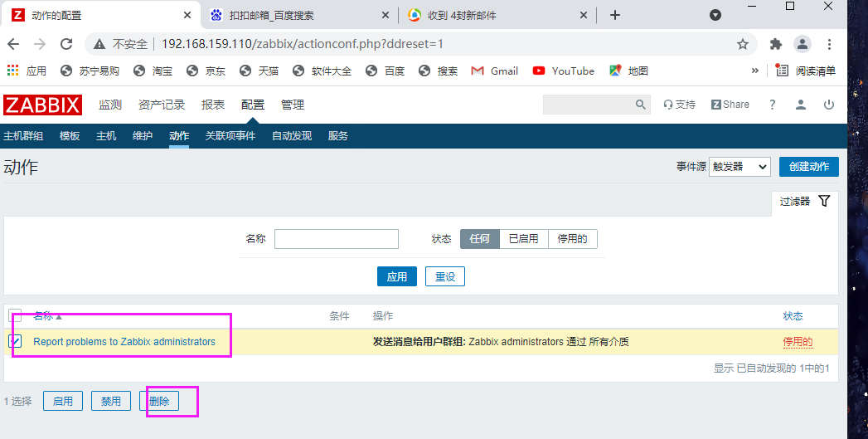Expand the bookmarks overflow chevron

pos(754,71)
